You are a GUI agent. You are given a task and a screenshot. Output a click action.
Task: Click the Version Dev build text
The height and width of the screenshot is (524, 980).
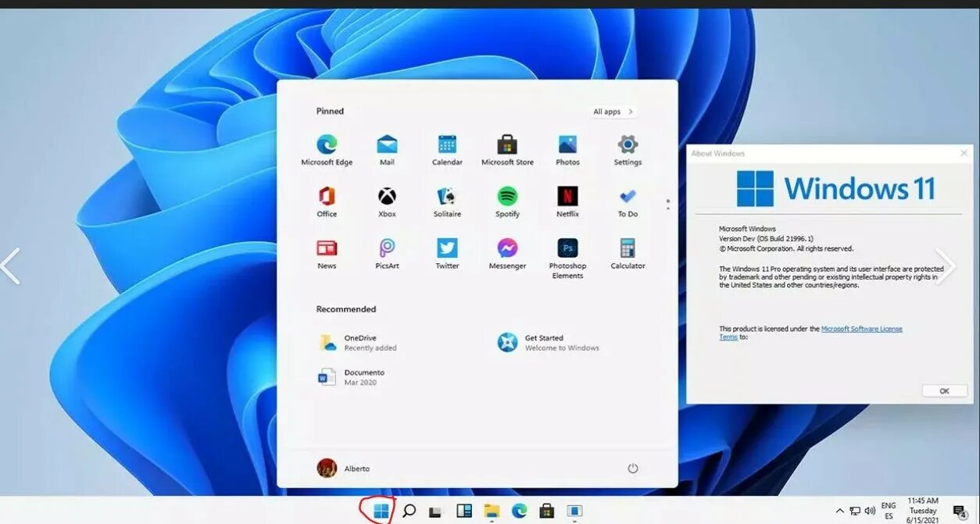(x=766, y=238)
